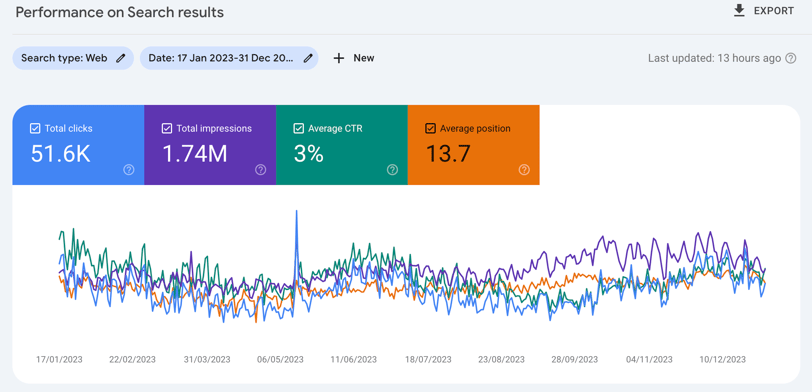Click the plus icon to add a filter
The image size is (812, 392).
(x=339, y=58)
